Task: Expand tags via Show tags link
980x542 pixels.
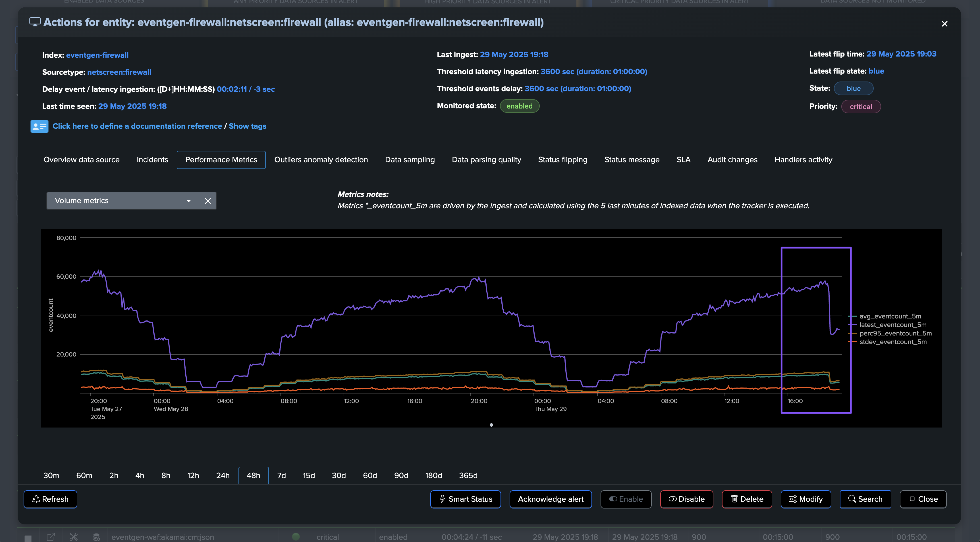Action: tap(247, 126)
